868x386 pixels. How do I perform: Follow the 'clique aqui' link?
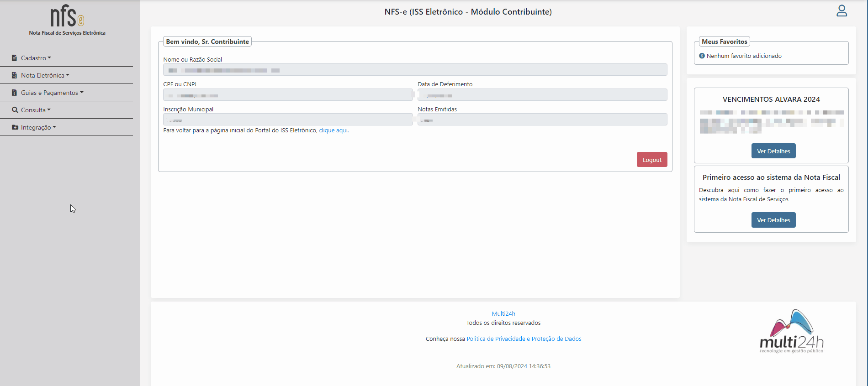[x=333, y=130]
